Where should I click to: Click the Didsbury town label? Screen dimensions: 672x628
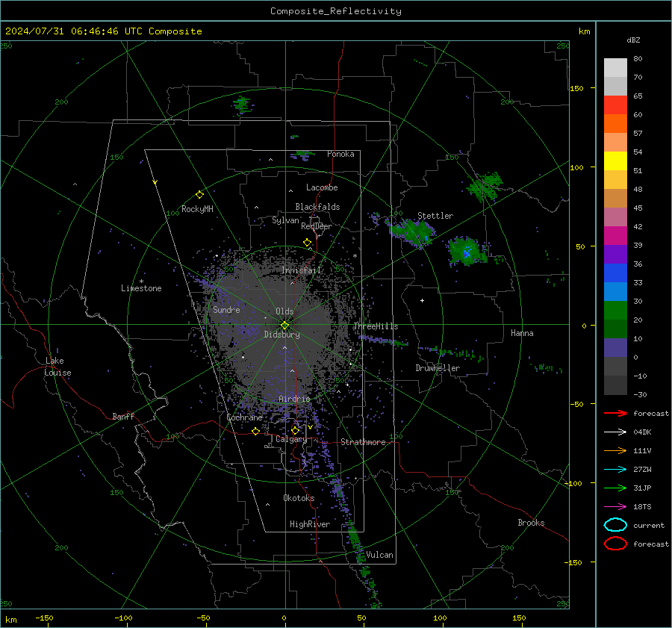pos(281,335)
